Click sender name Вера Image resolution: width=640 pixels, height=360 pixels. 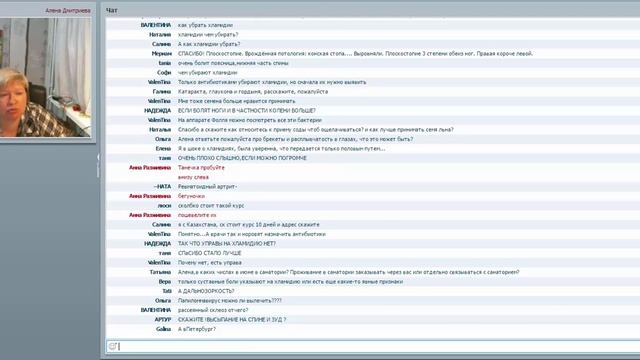165,282
